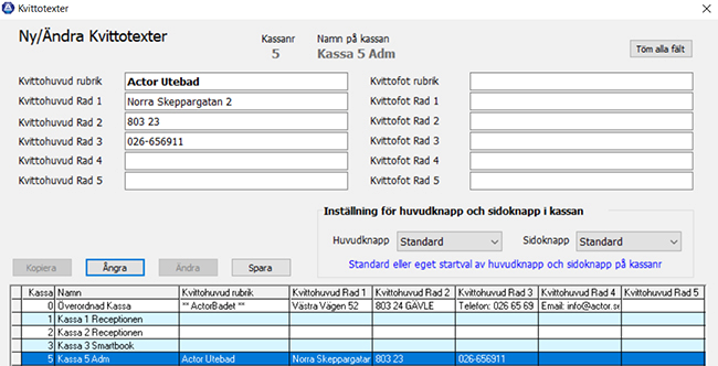Click the Kvittohuvud Rad 1 column header
Image resolution: width=718 pixels, height=366 pixels.
point(331,293)
